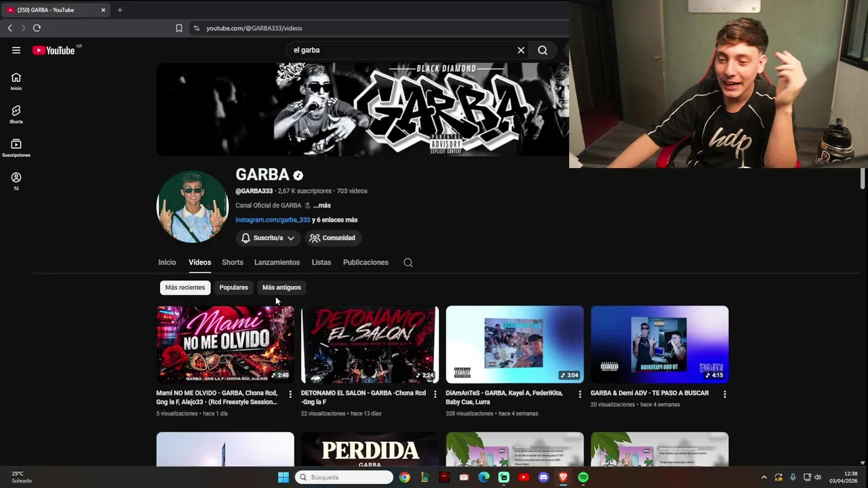Reload the page
The height and width of the screenshot is (488, 868).
coord(37,28)
